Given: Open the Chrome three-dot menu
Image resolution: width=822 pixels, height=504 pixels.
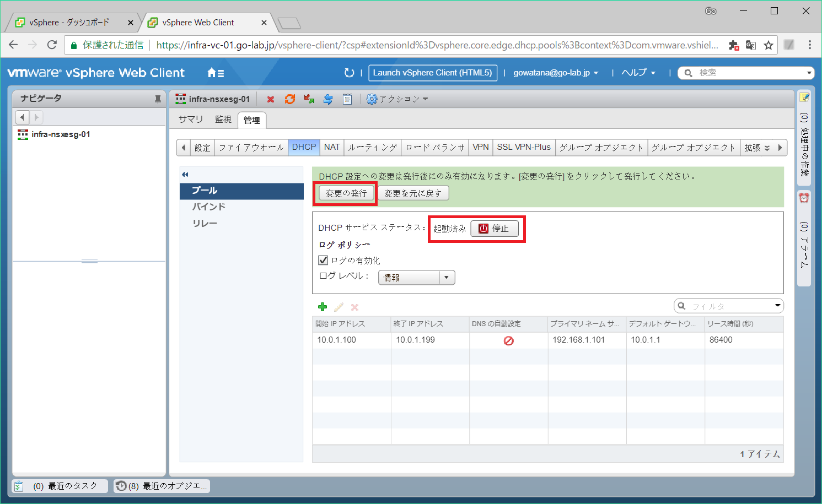Looking at the screenshot, I should 809,45.
